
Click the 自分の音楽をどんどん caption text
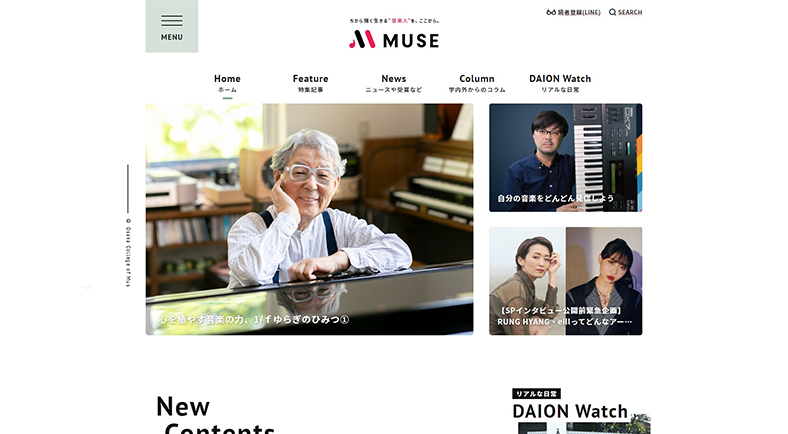pyautogui.click(x=555, y=198)
